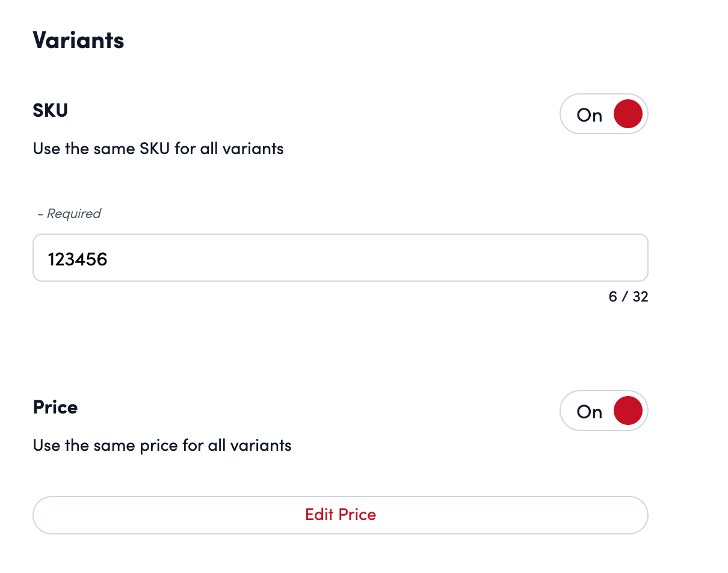Focus the SKU input field containing 123456
The width and height of the screenshot is (728, 573).
[340, 258]
